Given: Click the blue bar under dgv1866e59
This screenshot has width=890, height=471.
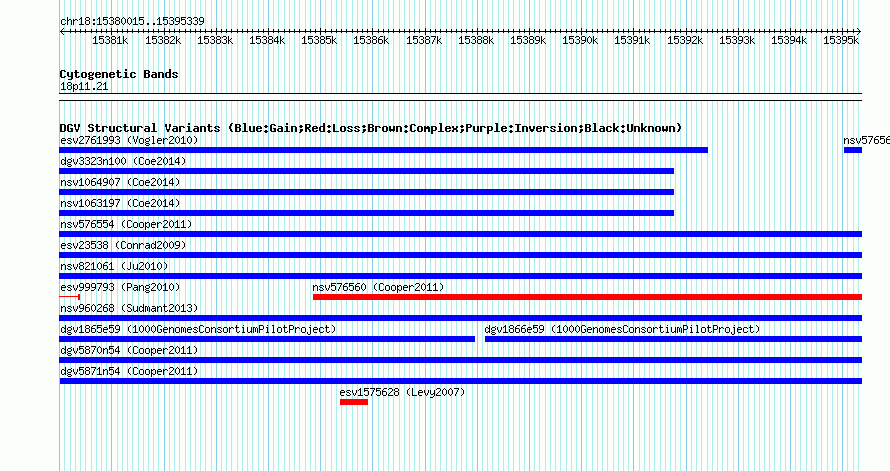Looking at the screenshot, I should pos(674,339).
